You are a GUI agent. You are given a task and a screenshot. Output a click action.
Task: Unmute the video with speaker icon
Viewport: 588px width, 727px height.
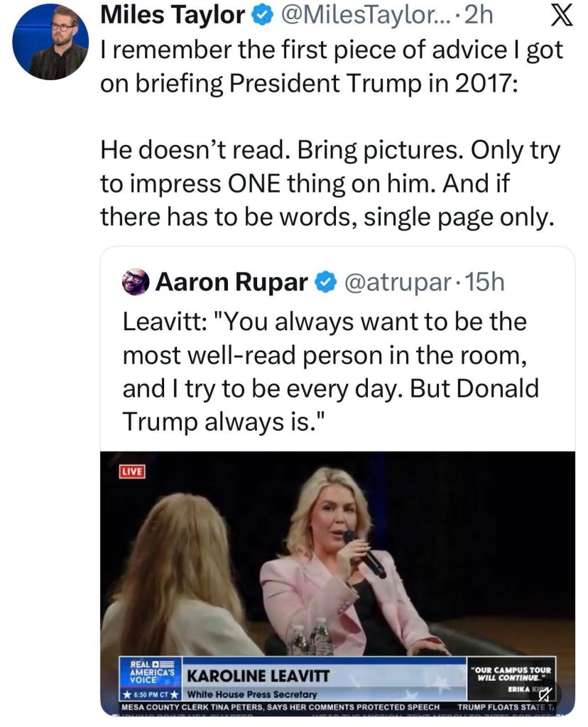tap(548, 696)
